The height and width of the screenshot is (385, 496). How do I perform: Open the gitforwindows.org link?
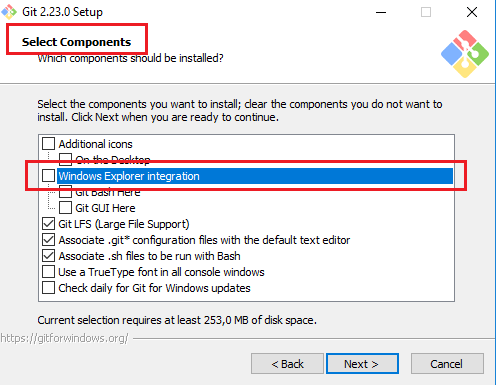(64, 338)
